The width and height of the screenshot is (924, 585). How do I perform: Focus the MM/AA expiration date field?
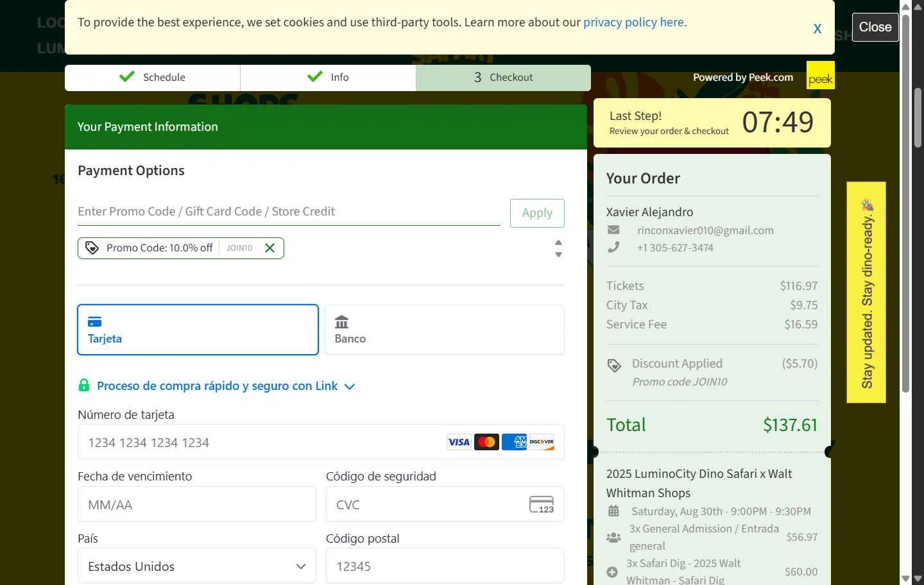tap(197, 504)
